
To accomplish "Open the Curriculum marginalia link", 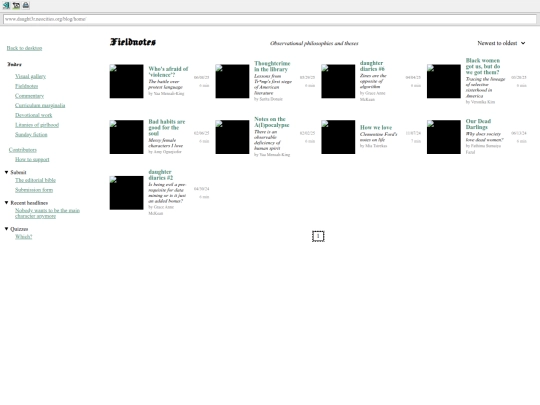I will click(x=40, y=105).
